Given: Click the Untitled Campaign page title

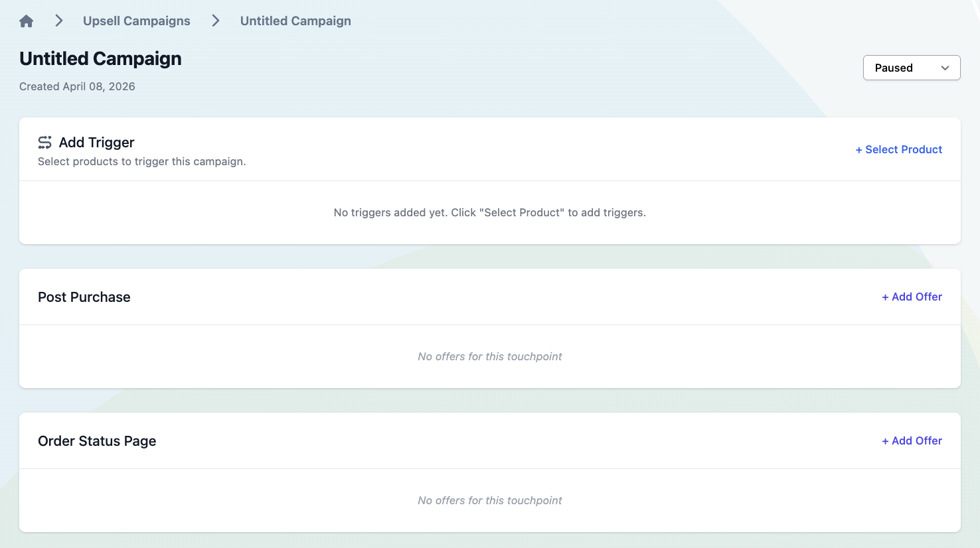Looking at the screenshot, I should 100,58.
